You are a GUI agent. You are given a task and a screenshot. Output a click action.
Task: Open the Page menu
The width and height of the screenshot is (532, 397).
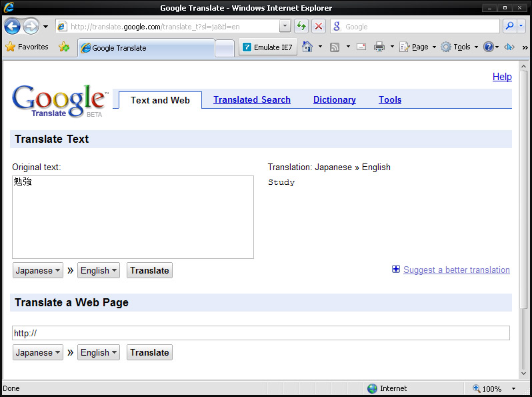(417, 47)
